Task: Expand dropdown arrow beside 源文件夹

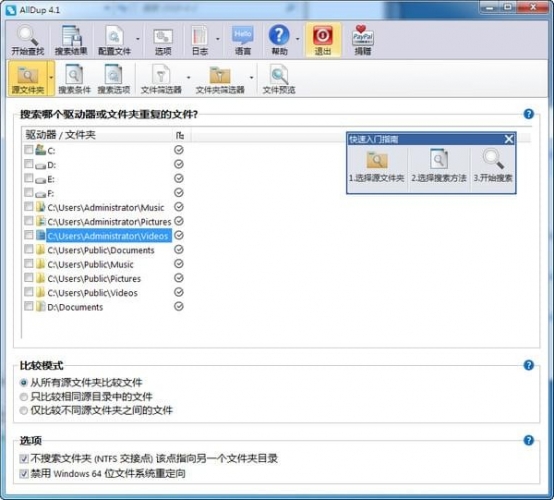Action: (x=51, y=78)
